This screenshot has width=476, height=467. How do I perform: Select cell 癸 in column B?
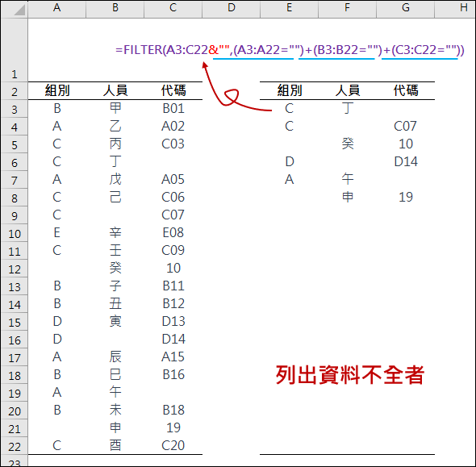[115, 268]
